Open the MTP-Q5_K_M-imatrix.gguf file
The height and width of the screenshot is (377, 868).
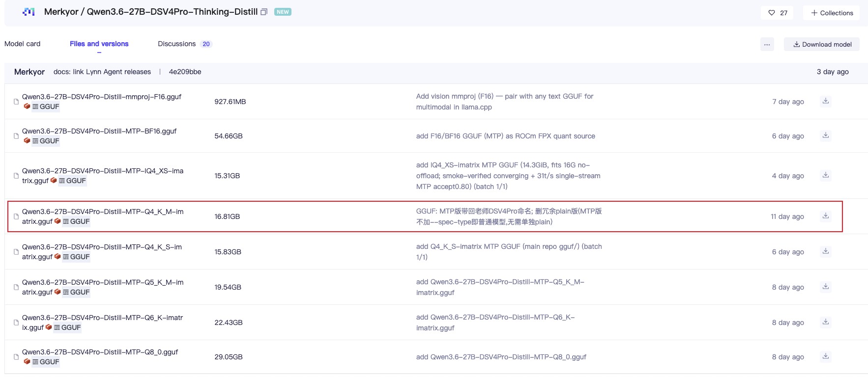click(x=103, y=287)
